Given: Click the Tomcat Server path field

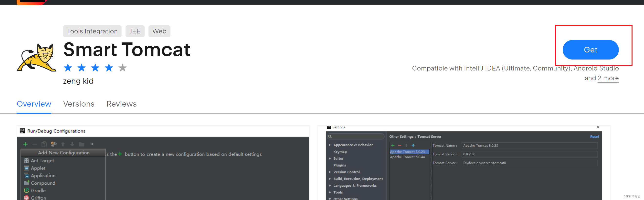Looking at the screenshot, I should pos(529,163).
